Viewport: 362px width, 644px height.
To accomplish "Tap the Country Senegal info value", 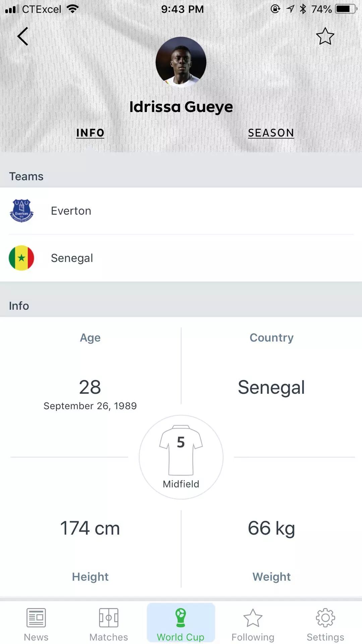I will click(271, 387).
